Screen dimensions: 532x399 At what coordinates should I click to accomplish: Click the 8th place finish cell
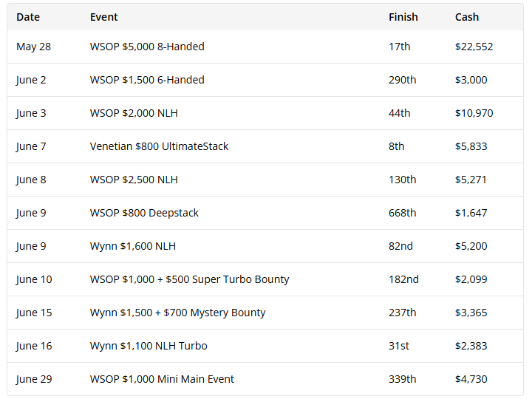click(397, 146)
